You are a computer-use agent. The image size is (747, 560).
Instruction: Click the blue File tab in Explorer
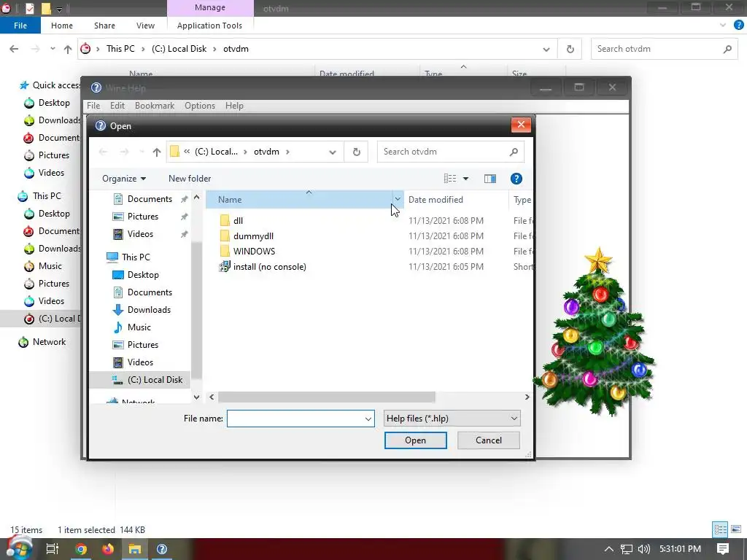point(20,26)
